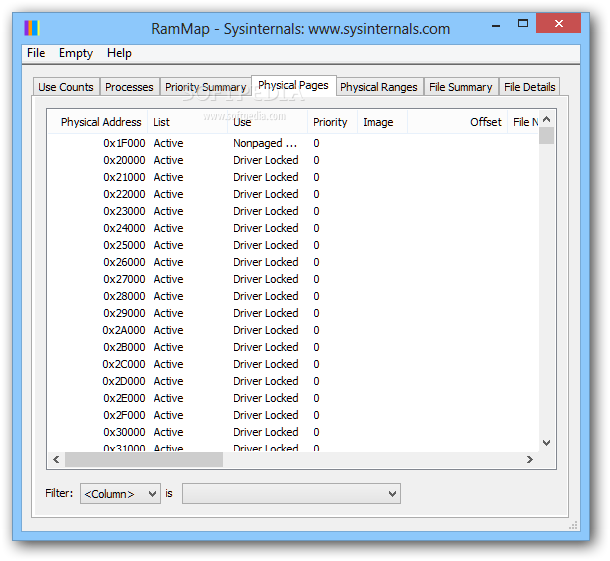Click the vertical scrollbar down arrow
This screenshot has height=561, width=610.
coord(547,443)
